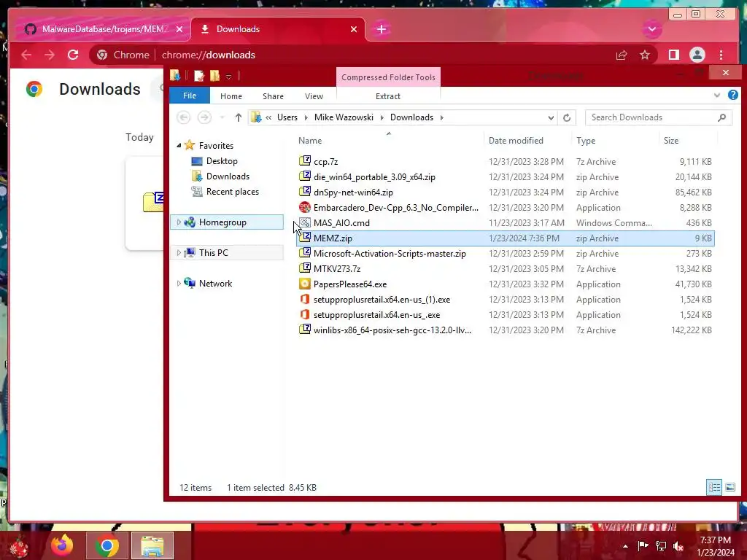Click Explorer forward navigation button
The width and height of the screenshot is (747, 560).
[x=204, y=117]
